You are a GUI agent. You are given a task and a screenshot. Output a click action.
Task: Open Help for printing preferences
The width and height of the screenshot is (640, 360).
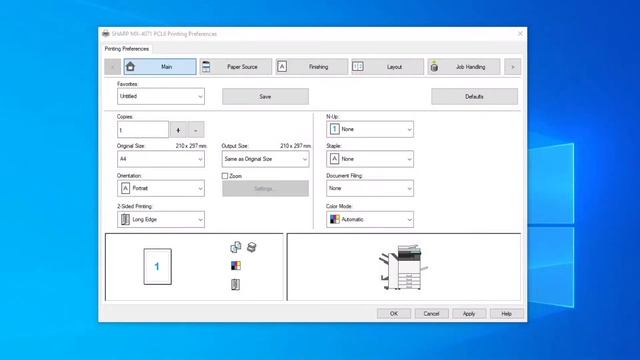point(507,313)
